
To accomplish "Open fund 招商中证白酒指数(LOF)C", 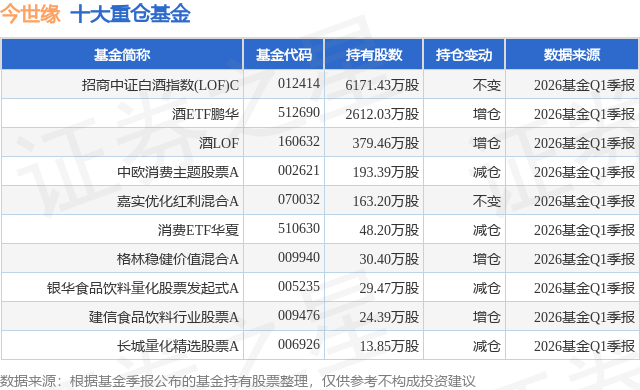I will coord(160,85).
